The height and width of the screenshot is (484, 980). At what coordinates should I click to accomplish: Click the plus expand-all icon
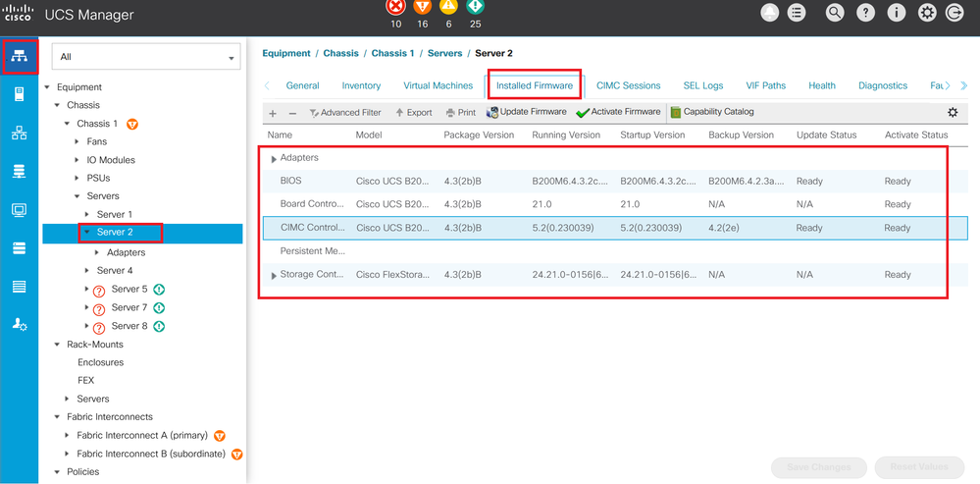point(273,113)
